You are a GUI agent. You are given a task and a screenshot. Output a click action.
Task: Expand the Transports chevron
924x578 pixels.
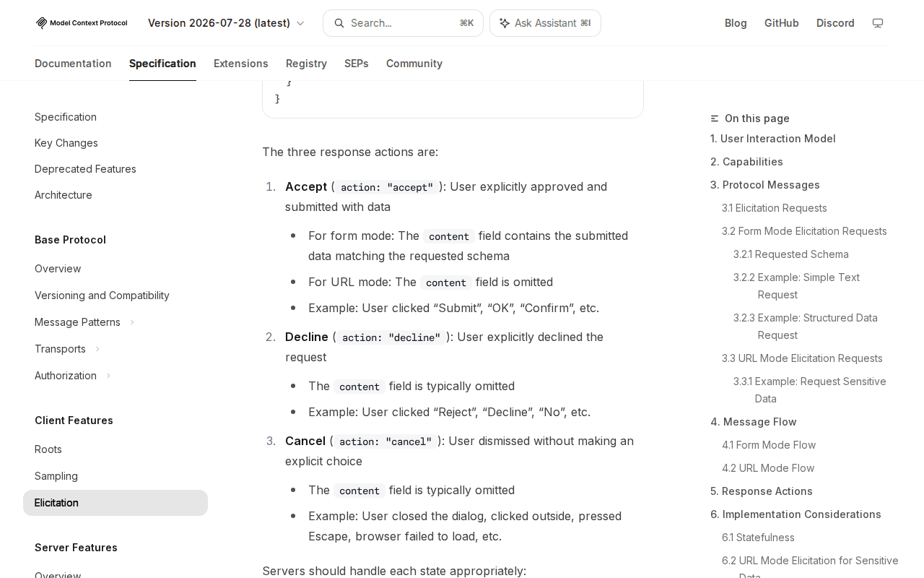pyautogui.click(x=97, y=349)
